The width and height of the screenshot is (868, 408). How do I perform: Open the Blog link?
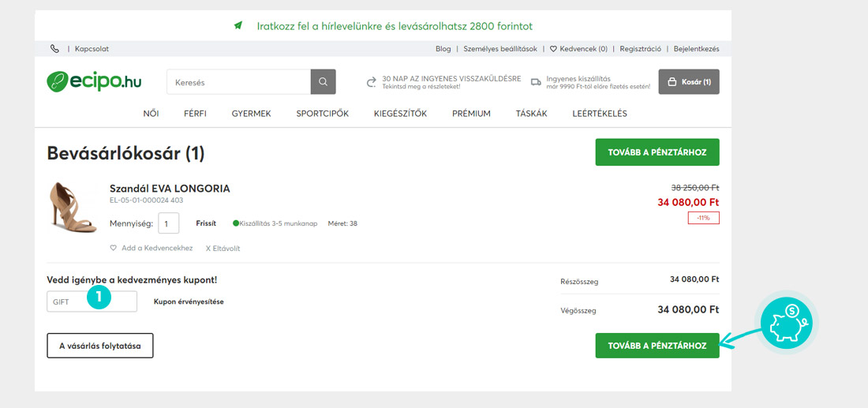click(443, 49)
